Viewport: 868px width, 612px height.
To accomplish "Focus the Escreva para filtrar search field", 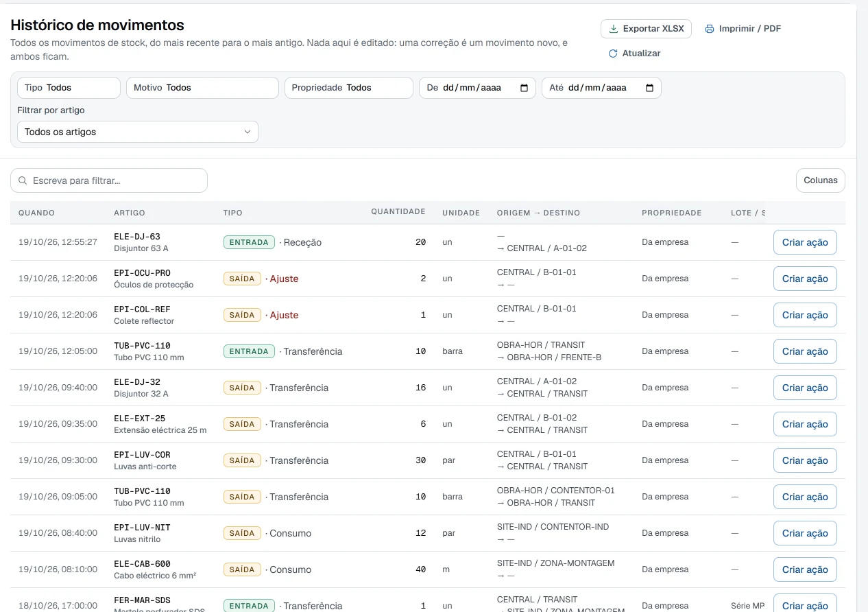I will coord(109,180).
